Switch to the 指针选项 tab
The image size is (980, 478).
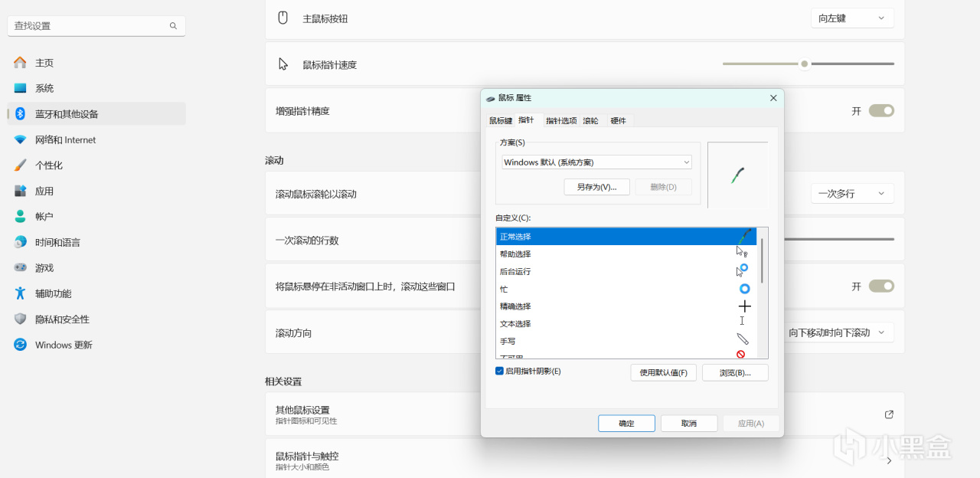561,121
